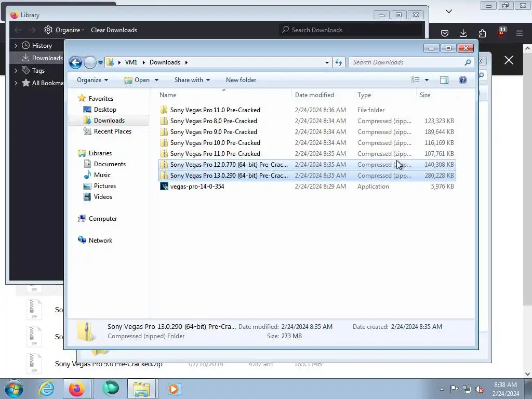
Task: Open Recent Places in navigation pane
Action: 112,131
